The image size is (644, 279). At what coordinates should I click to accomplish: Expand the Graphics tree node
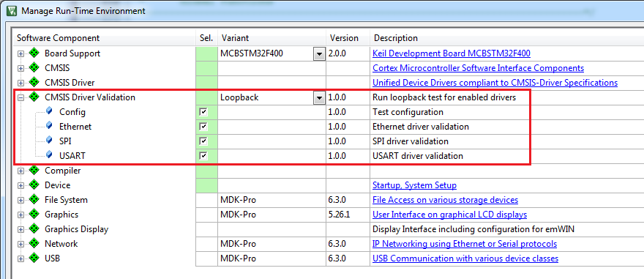pyautogui.click(x=21, y=215)
